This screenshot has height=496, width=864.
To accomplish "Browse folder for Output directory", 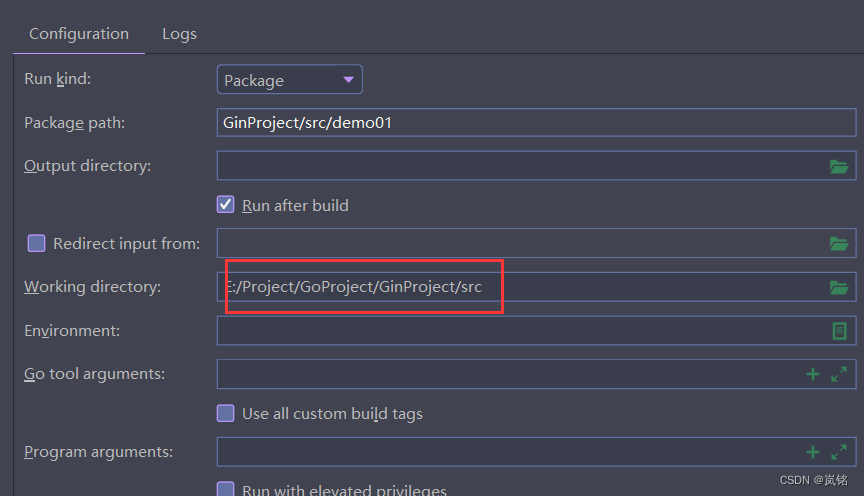I will (839, 166).
